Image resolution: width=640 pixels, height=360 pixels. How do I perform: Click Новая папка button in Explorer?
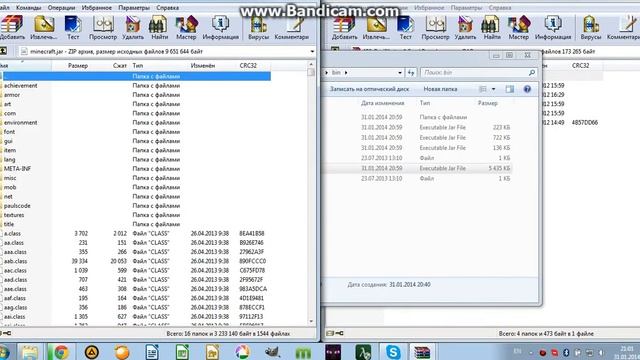coord(440,89)
